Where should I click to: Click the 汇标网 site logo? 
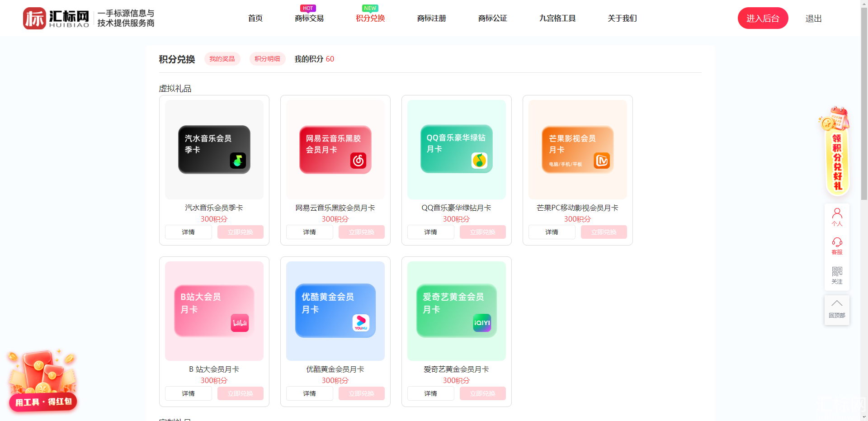(x=89, y=18)
